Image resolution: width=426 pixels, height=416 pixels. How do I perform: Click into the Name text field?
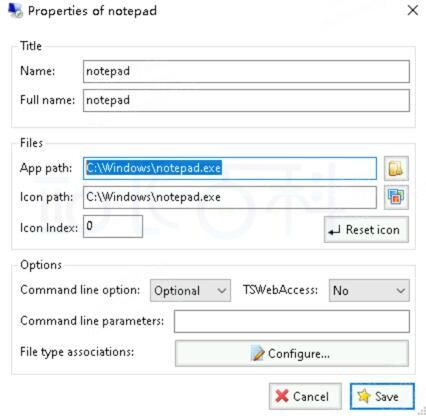(x=246, y=71)
